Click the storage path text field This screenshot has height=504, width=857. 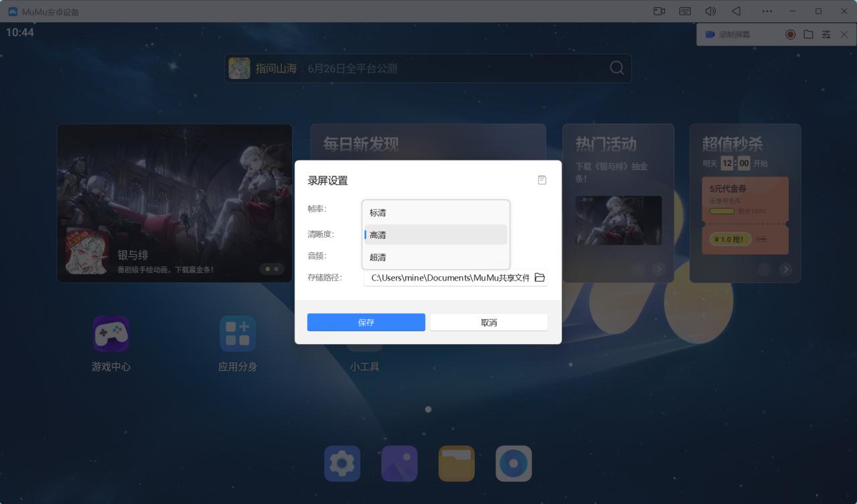tap(449, 278)
